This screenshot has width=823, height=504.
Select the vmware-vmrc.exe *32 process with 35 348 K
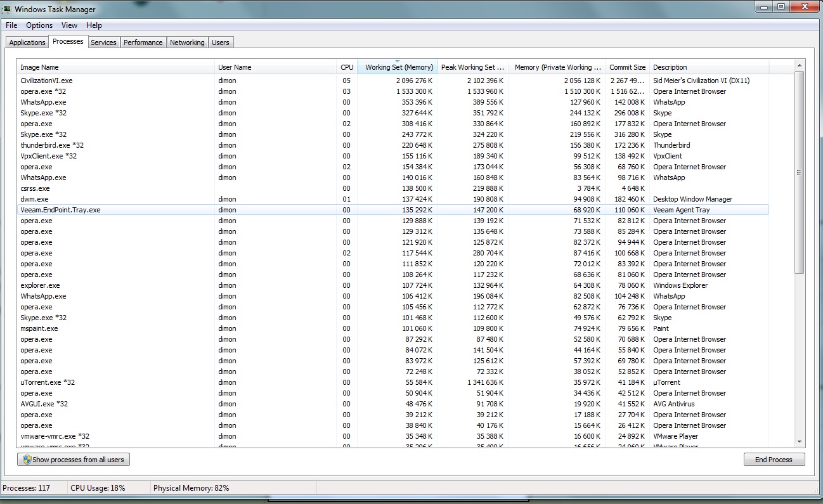(x=392, y=436)
